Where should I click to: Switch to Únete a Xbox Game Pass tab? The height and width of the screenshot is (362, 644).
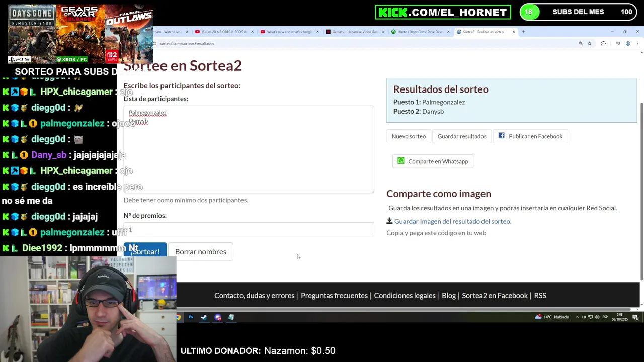tap(420, 32)
